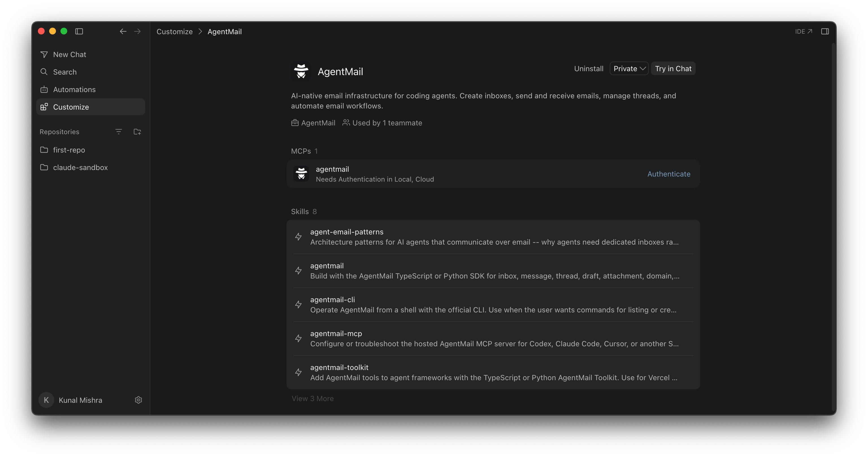This screenshot has height=457, width=868.
Task: Expand View 3 More skills
Action: point(313,399)
